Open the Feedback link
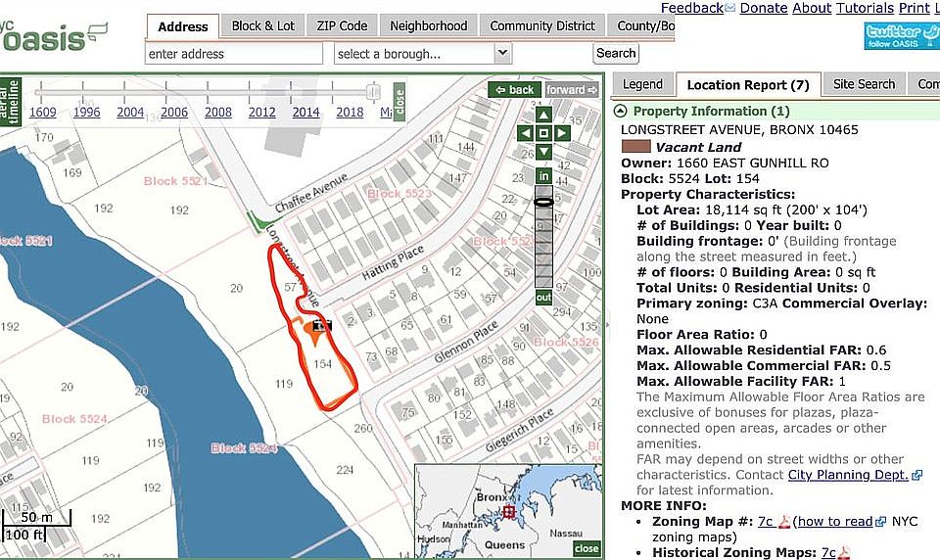 pos(692,8)
